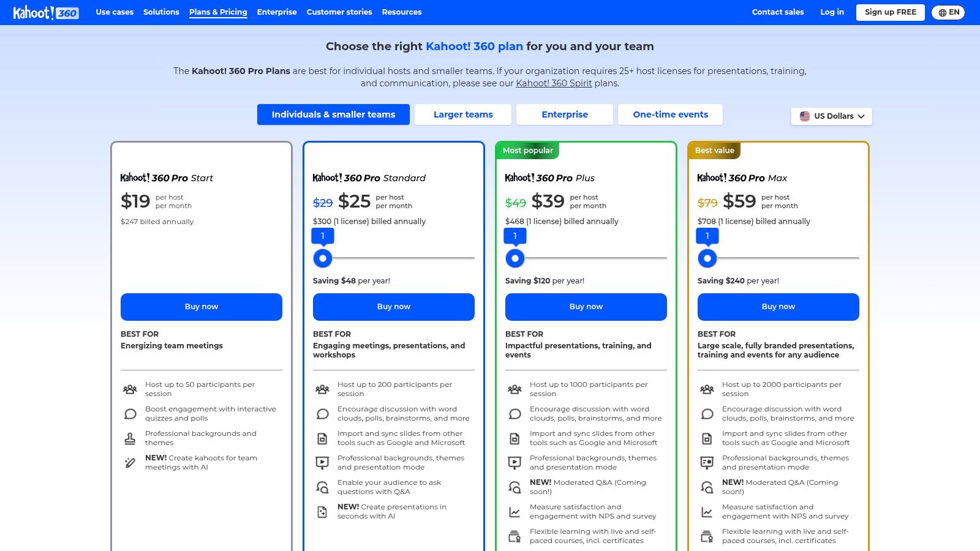Switch to the One-time events tab
The width and height of the screenshot is (980, 551).
coord(671,114)
